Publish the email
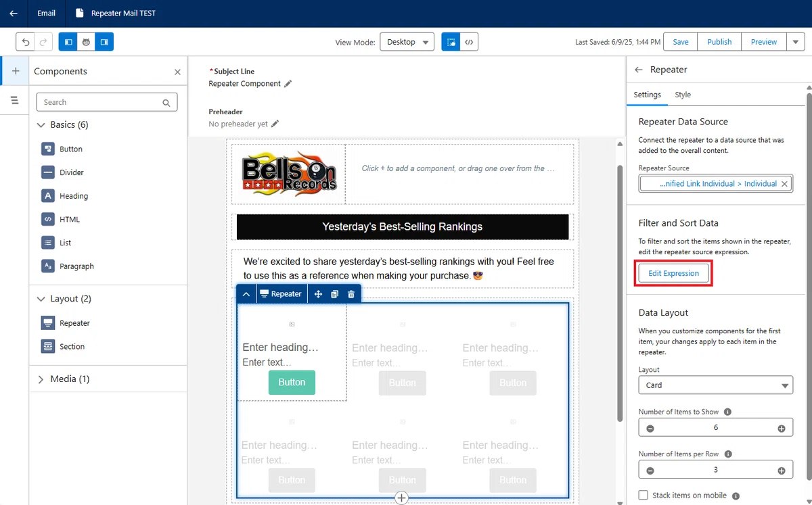The height and width of the screenshot is (505, 812). [x=719, y=42]
